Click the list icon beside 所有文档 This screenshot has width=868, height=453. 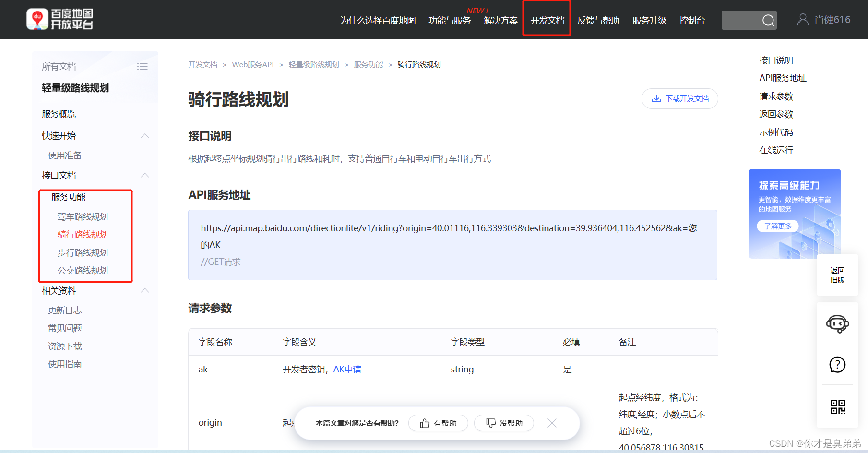142,67
